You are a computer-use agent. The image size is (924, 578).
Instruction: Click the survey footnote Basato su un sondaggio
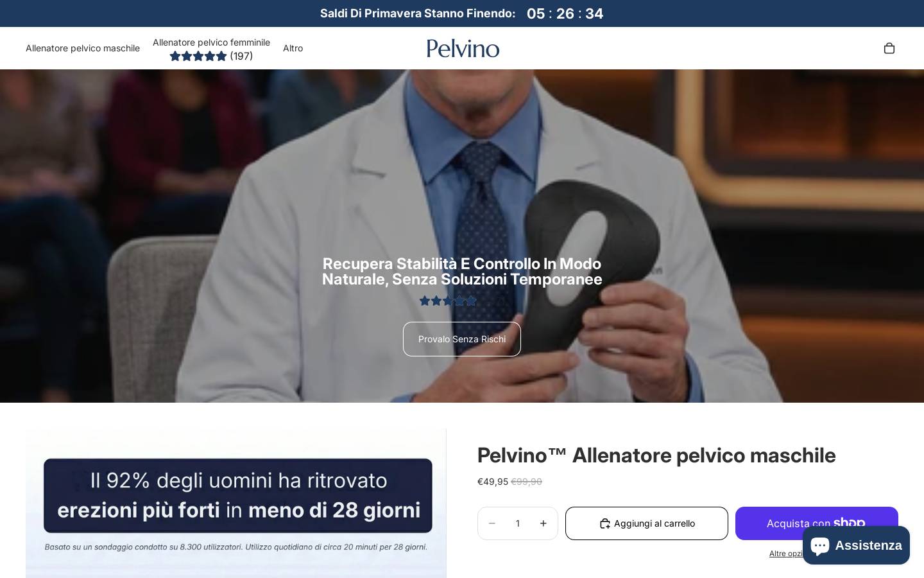tap(235, 547)
